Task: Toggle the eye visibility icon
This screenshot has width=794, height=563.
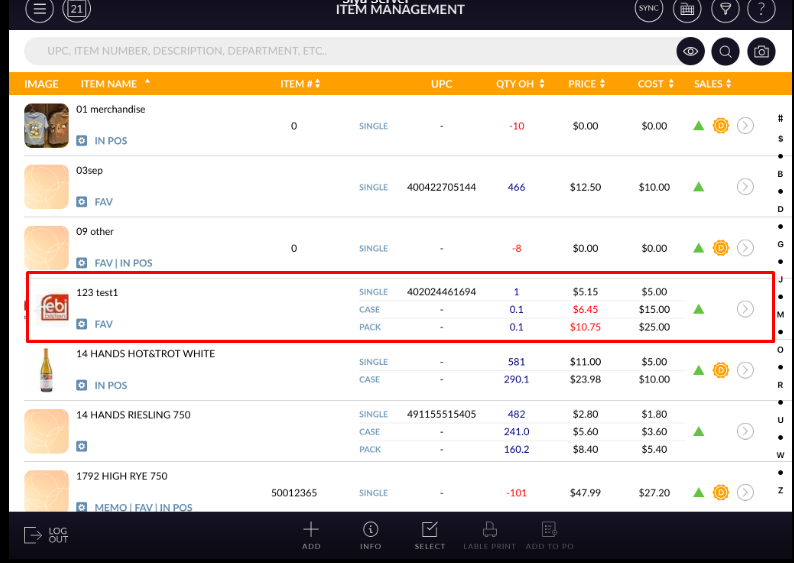Action: [690, 51]
